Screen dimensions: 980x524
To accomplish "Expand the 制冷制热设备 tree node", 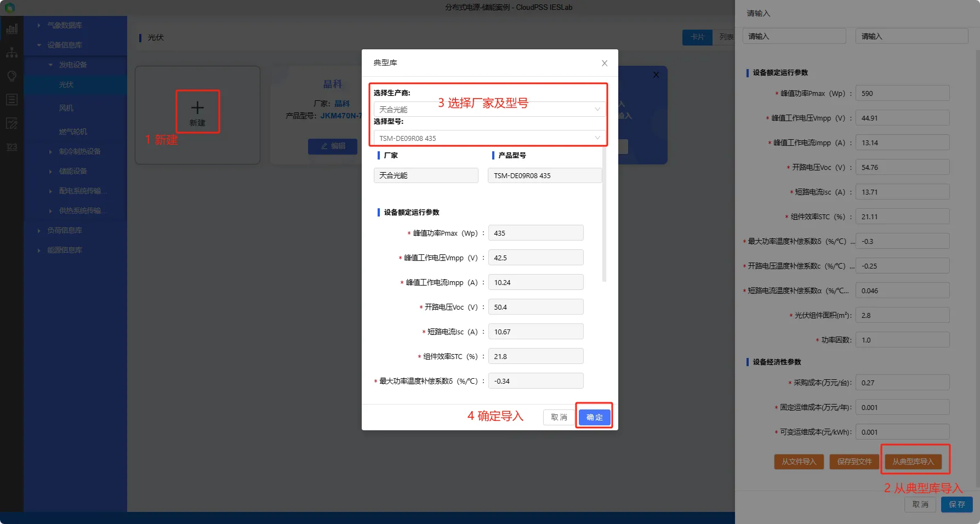I will click(50, 151).
